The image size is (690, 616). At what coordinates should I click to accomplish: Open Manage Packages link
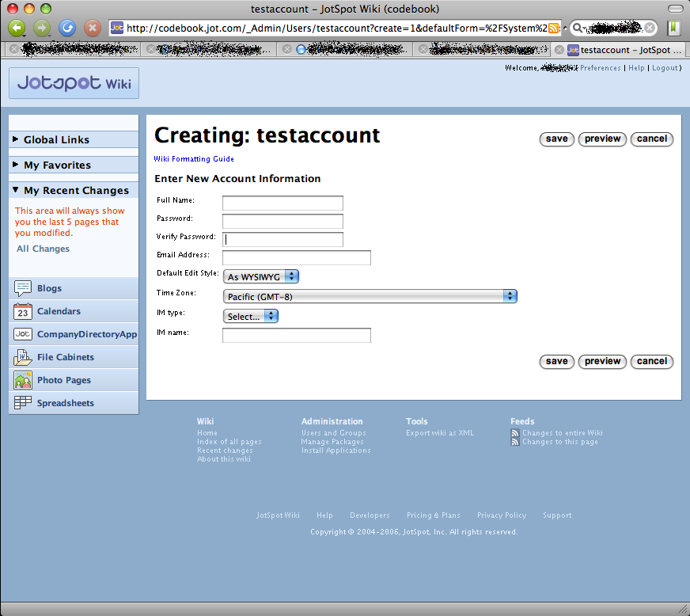[x=332, y=442]
